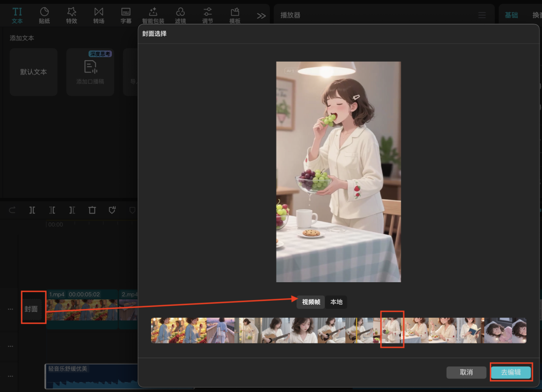Open the 调节 adjustment panel
Image resolution: width=542 pixels, height=392 pixels.
click(x=207, y=15)
